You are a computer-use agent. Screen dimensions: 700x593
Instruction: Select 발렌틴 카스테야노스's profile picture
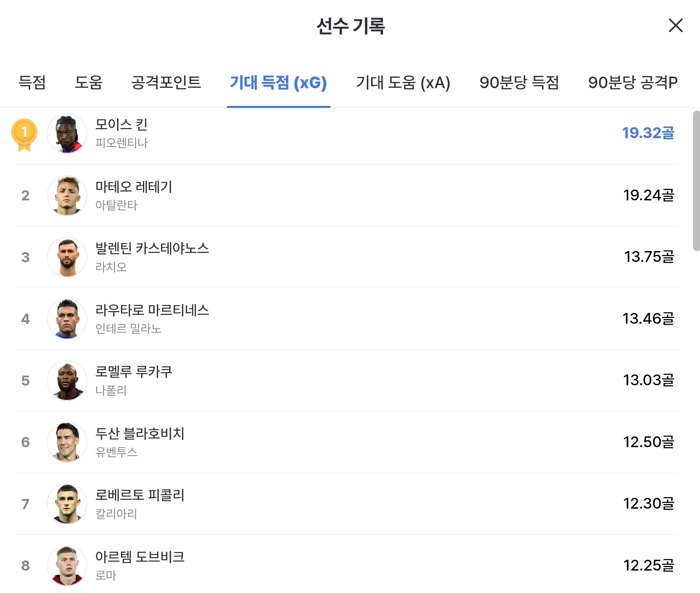click(67, 257)
